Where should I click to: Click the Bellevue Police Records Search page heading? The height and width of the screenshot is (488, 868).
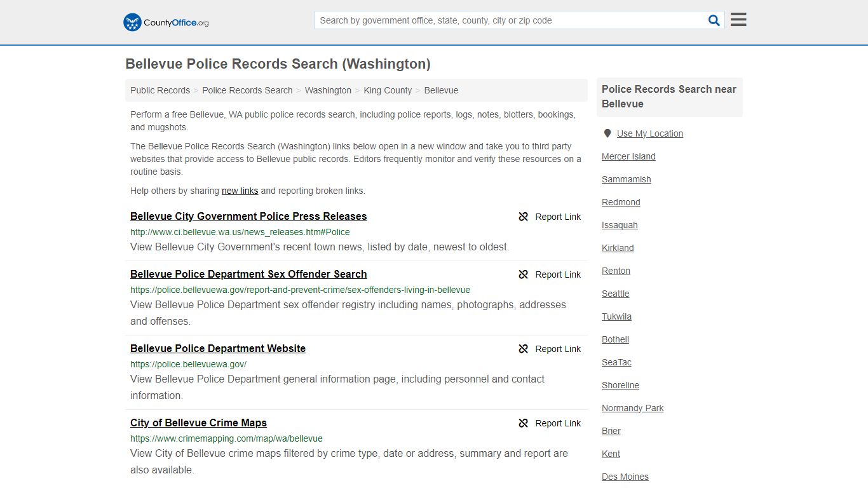click(278, 64)
